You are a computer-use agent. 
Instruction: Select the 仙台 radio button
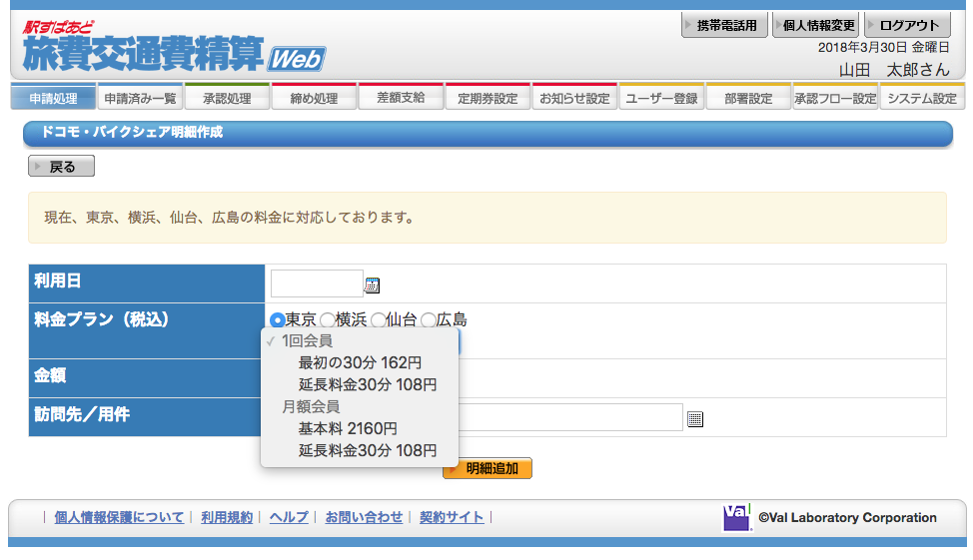378,320
